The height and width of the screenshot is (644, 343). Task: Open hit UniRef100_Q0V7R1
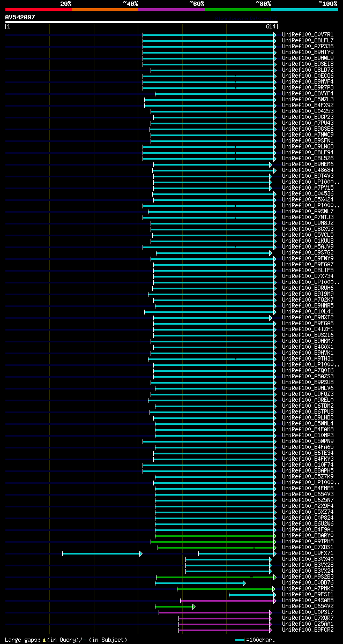[x=308, y=34]
